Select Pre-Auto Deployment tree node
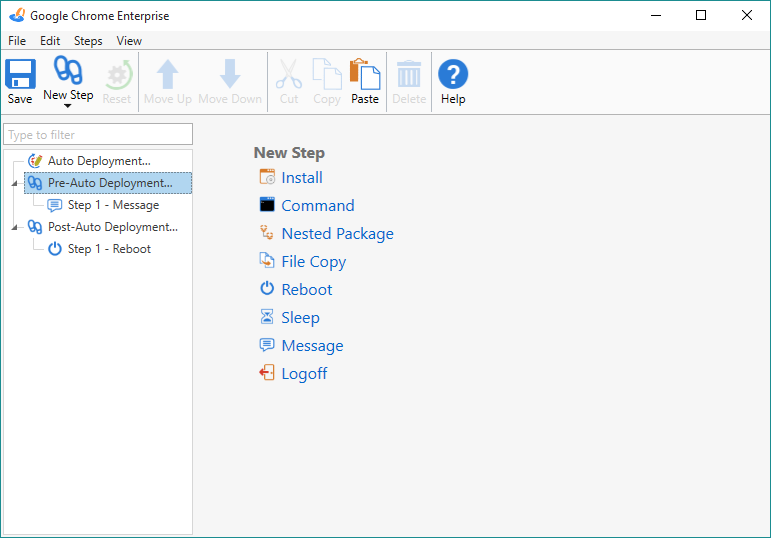The height and width of the screenshot is (538, 771). pos(110,183)
